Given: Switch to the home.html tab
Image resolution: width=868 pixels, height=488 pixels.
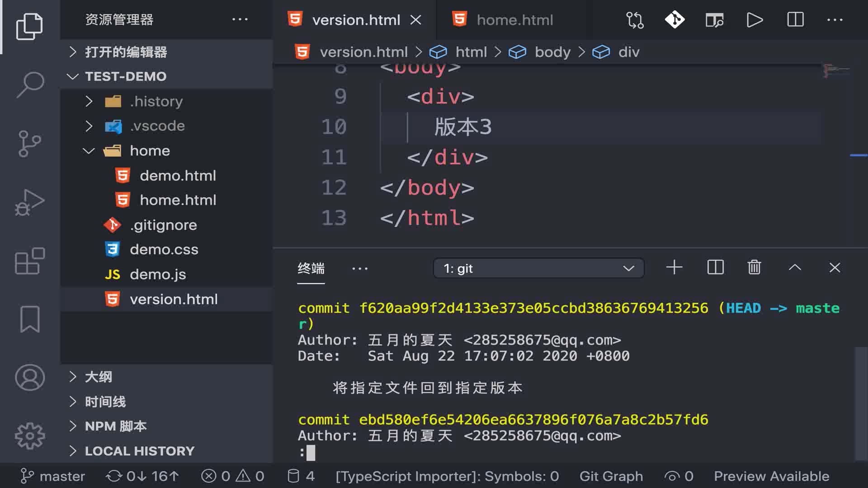Looking at the screenshot, I should 514,20.
